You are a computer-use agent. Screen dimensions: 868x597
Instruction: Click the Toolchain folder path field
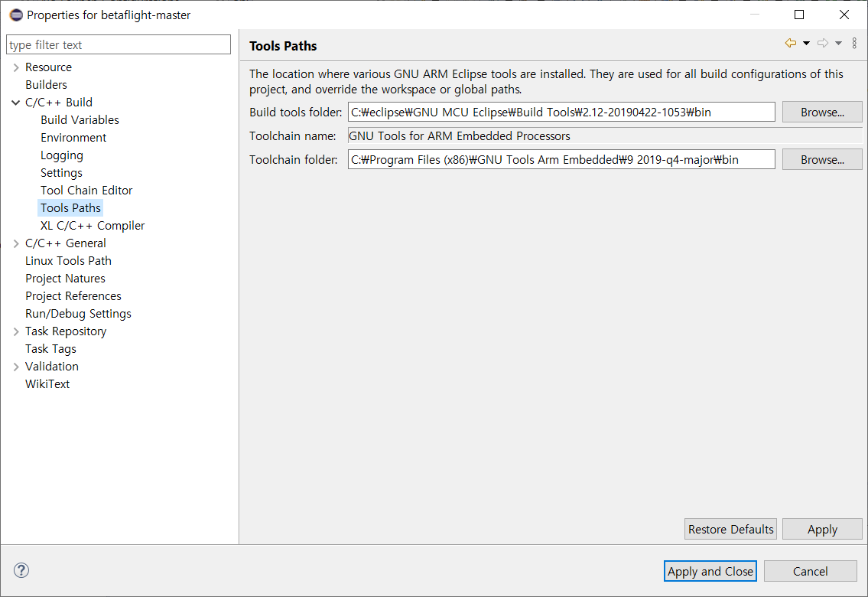[561, 159]
